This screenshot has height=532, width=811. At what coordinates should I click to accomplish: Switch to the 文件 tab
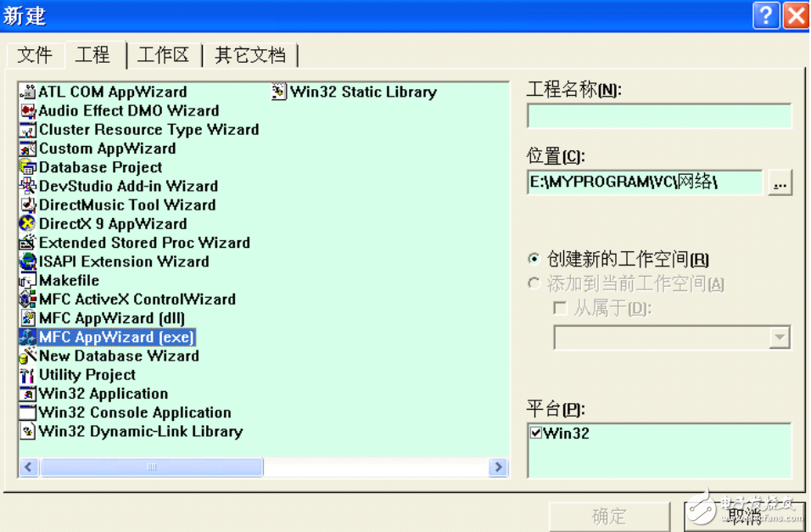coord(36,54)
